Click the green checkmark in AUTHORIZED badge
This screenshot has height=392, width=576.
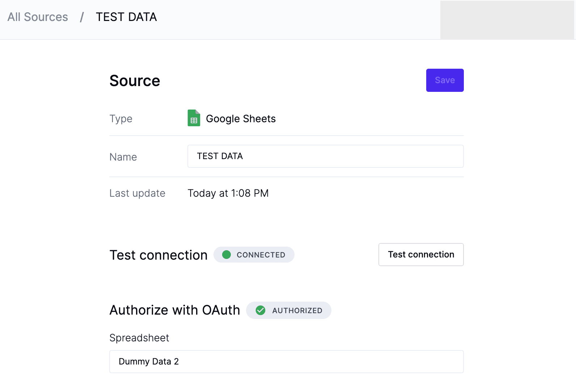click(261, 310)
